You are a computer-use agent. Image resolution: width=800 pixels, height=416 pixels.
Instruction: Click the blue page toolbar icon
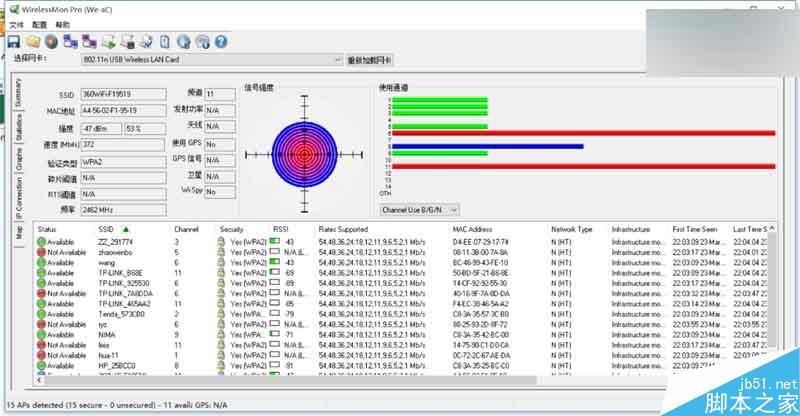click(x=165, y=41)
